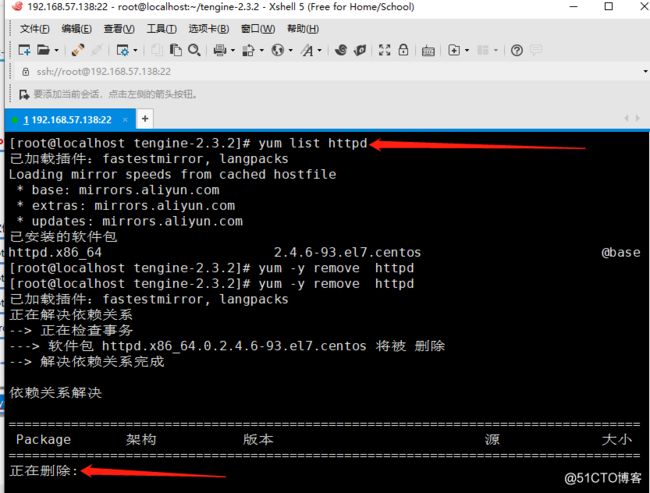Viewport: 650px width, 493px height.
Task: Open the help question mark icon
Action: pyautogui.click(x=517, y=50)
